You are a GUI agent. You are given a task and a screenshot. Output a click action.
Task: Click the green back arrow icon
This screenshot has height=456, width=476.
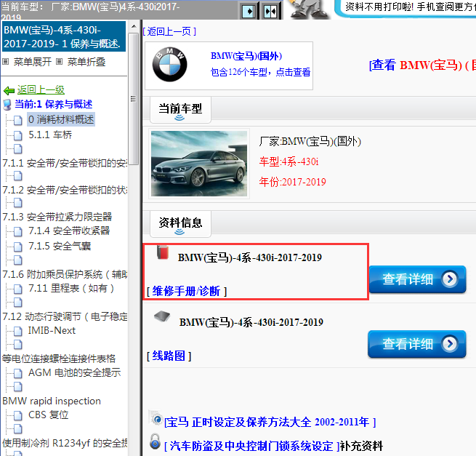(x=9, y=90)
